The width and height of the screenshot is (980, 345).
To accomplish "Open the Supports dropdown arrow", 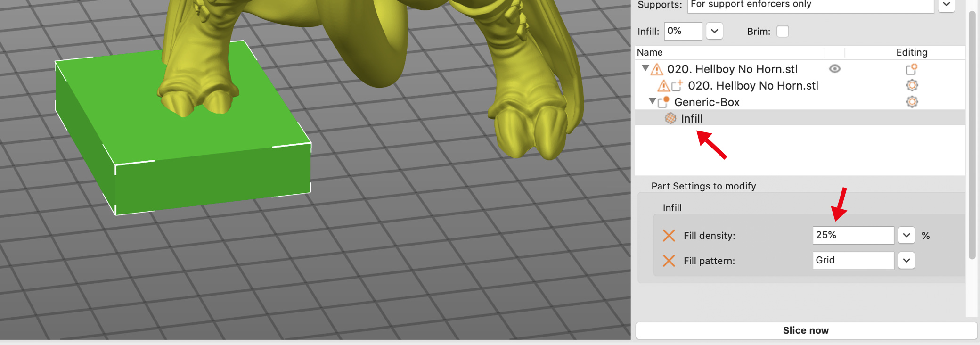I will click(x=946, y=4).
